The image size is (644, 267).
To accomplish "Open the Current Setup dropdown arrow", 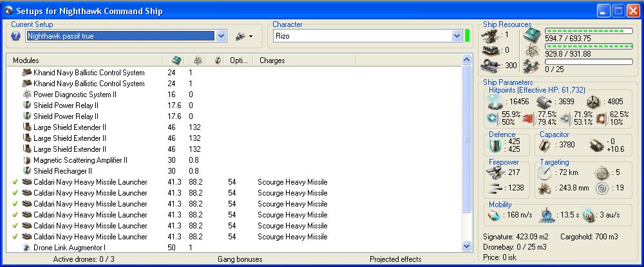I will click(x=221, y=36).
